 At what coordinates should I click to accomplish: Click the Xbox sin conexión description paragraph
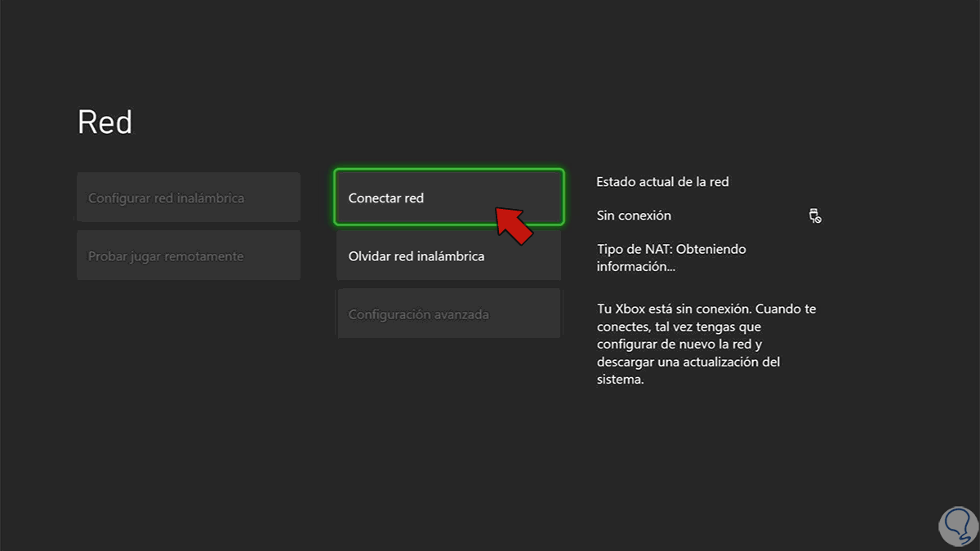point(706,344)
